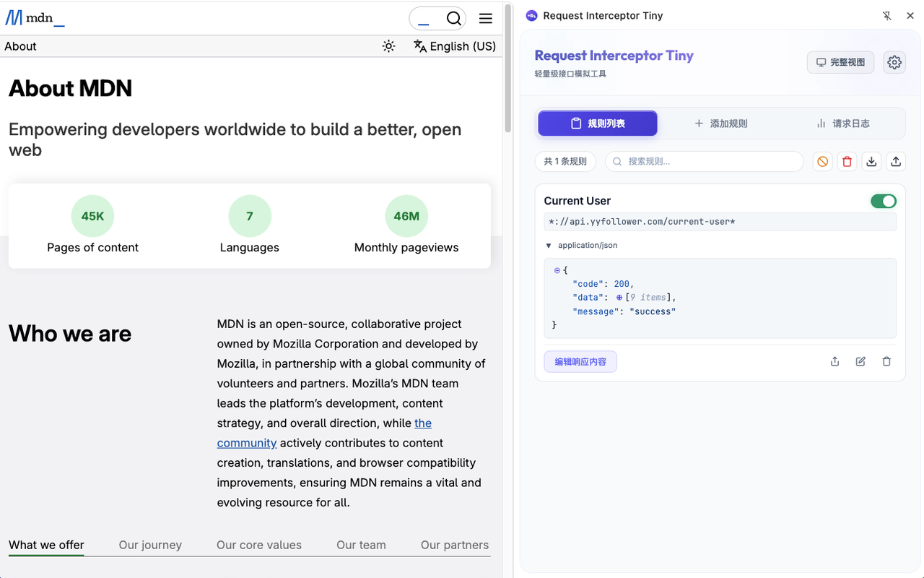Viewport: 924px width, 578px height.
Task: Open the MDN search icon
Action: tap(453, 19)
